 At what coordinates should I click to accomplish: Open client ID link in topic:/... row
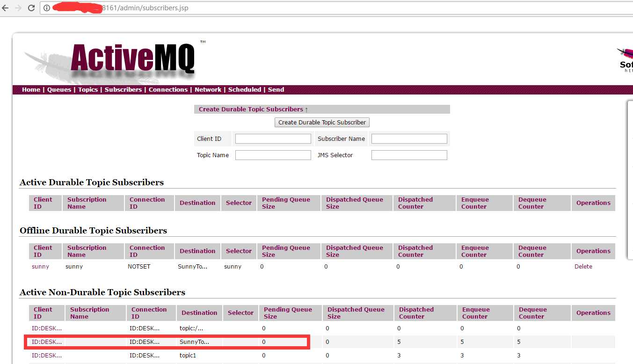pyautogui.click(x=46, y=328)
